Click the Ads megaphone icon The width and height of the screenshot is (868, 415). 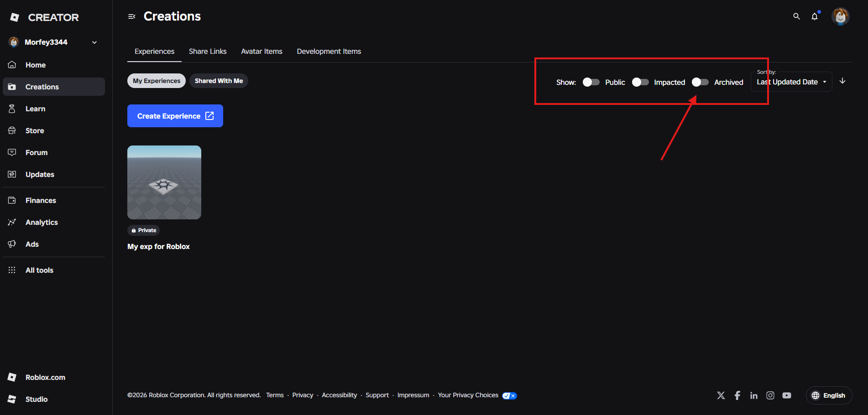tap(12, 244)
